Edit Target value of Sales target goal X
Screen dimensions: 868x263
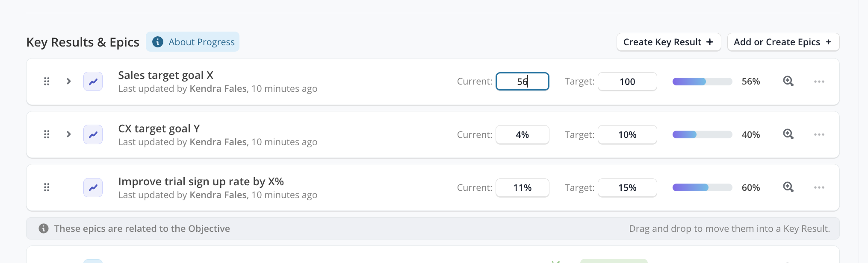pos(627,82)
